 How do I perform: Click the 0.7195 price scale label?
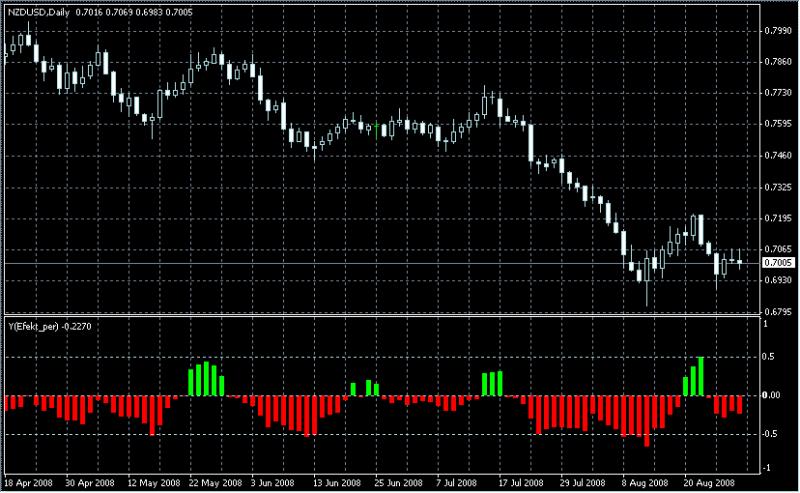click(778, 218)
